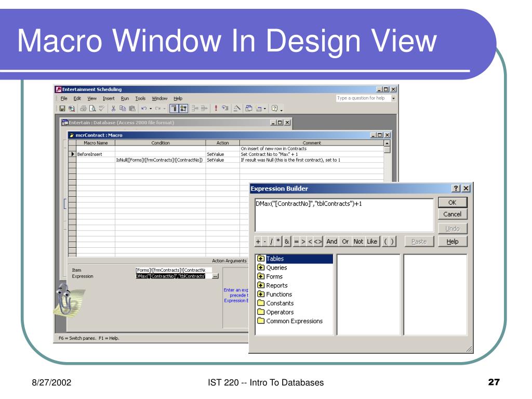Viewport: 532px width, 399px height.
Task: Click Cancel in Expression Builder
Action: pyautogui.click(x=453, y=214)
